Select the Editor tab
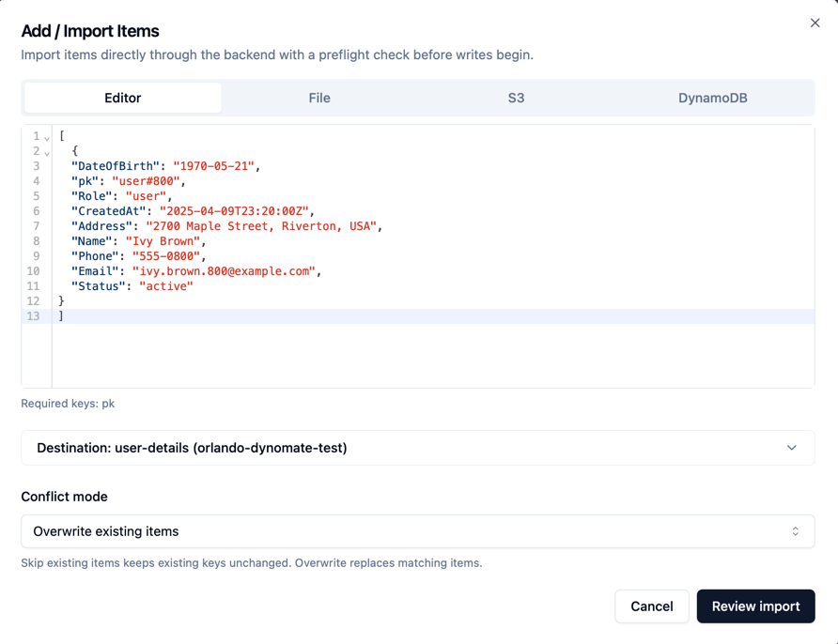 (x=122, y=97)
